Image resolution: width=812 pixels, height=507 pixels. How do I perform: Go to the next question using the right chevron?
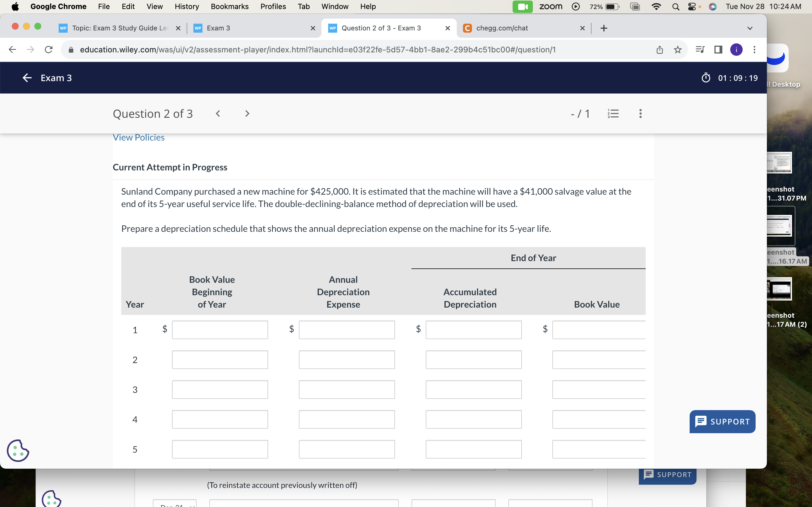[247, 113]
